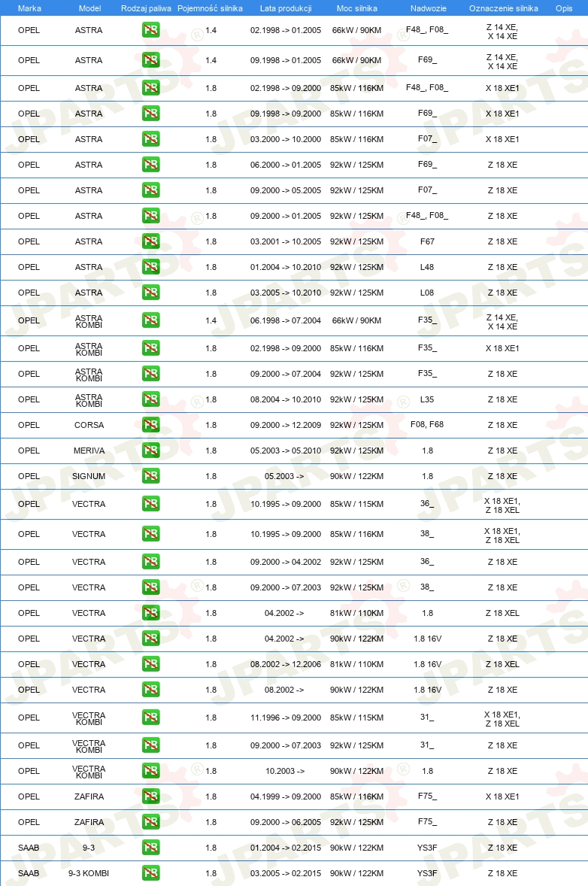The width and height of the screenshot is (588, 886).
Task: Click the fuel icon in the SIGNUM row
Action: click(x=151, y=476)
